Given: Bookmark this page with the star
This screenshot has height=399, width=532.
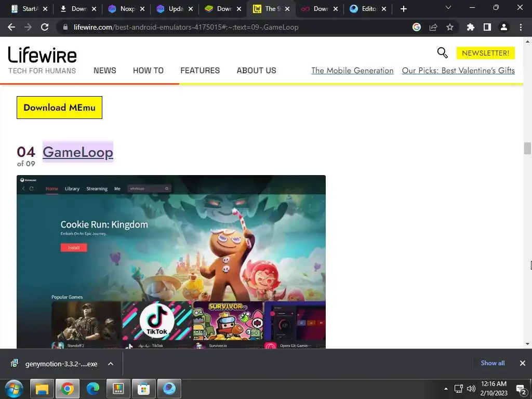Looking at the screenshot, I should pyautogui.click(x=450, y=27).
